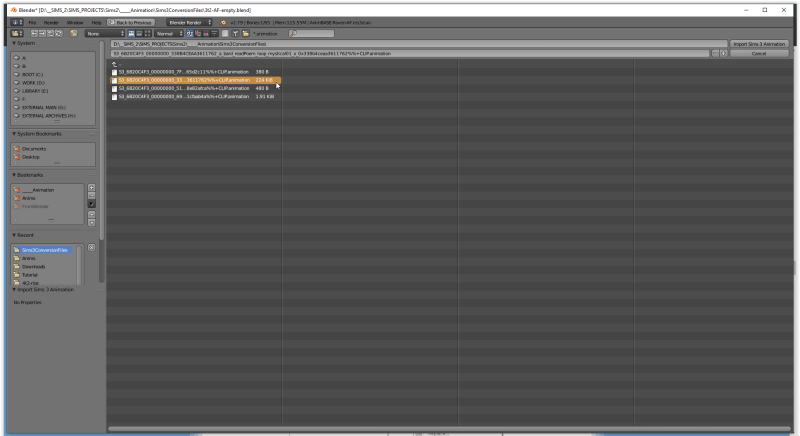Add current folder to Bookmarks with plus icon
The image size is (800, 436).
(92, 187)
